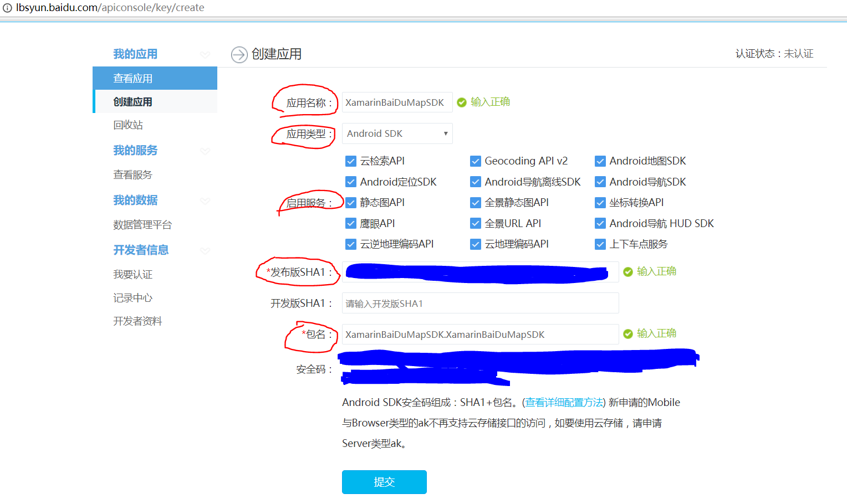Collapse the 我的服务 sidebar section chevron

tap(205, 151)
